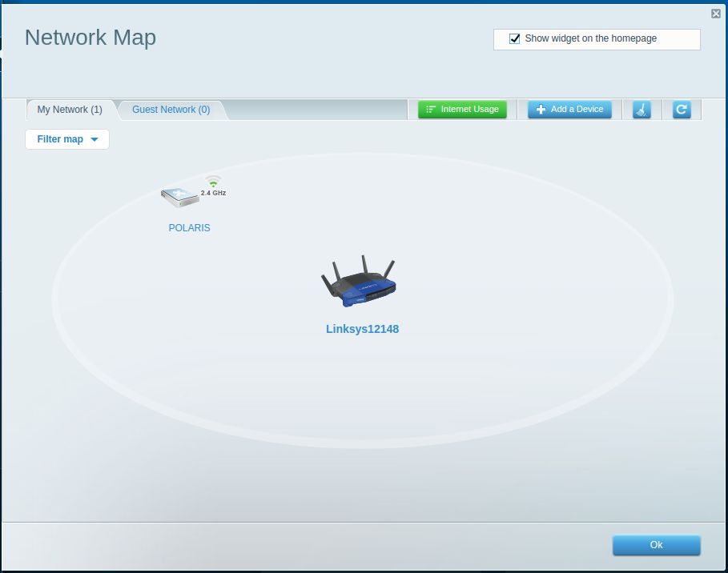Close the Network Map window
This screenshot has height=573, width=728.
(715, 13)
